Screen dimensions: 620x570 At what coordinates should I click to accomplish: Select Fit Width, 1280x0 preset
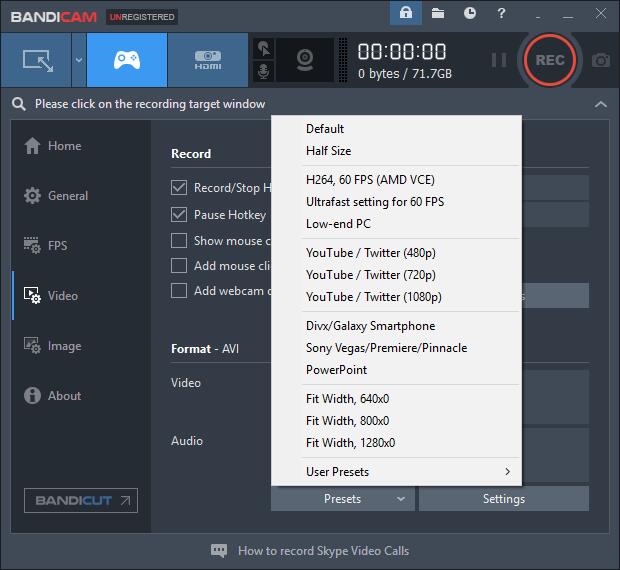tap(397, 443)
